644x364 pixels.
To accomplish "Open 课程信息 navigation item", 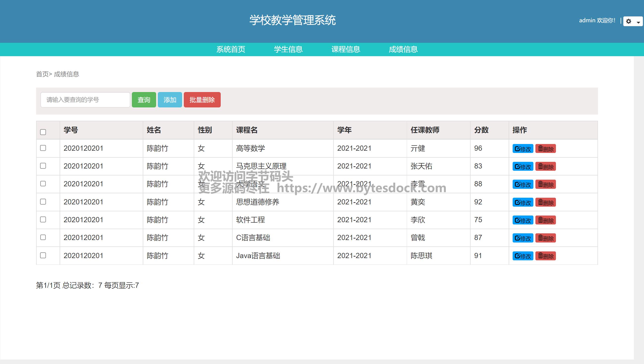I will click(345, 49).
